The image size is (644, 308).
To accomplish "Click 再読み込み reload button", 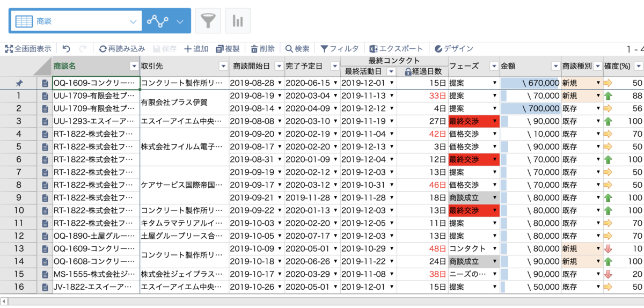I will point(122,49).
